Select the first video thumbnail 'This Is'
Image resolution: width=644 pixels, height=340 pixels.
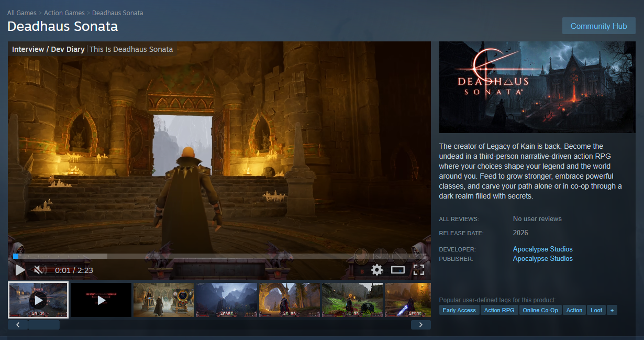(x=38, y=300)
